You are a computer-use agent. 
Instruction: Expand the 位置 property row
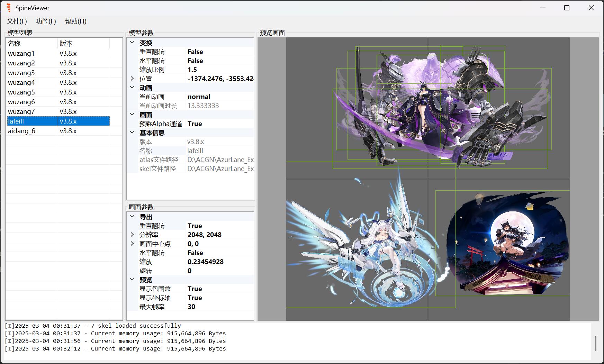coord(132,79)
